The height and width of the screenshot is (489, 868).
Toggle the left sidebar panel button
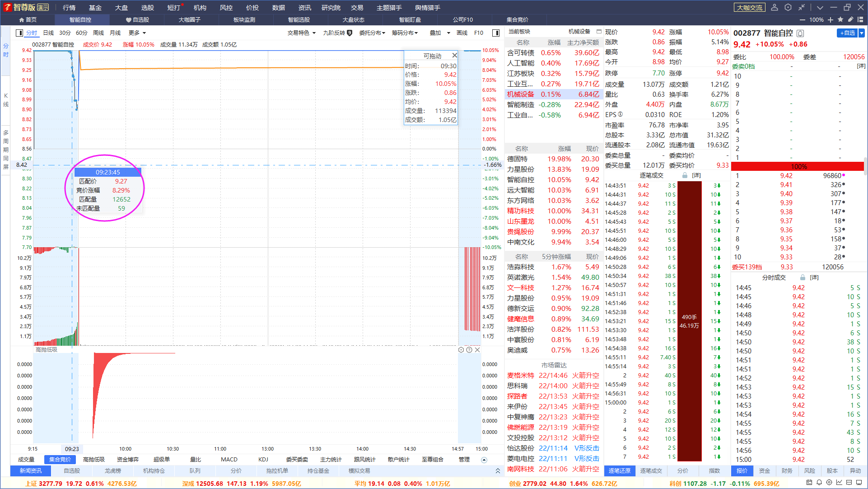point(19,33)
